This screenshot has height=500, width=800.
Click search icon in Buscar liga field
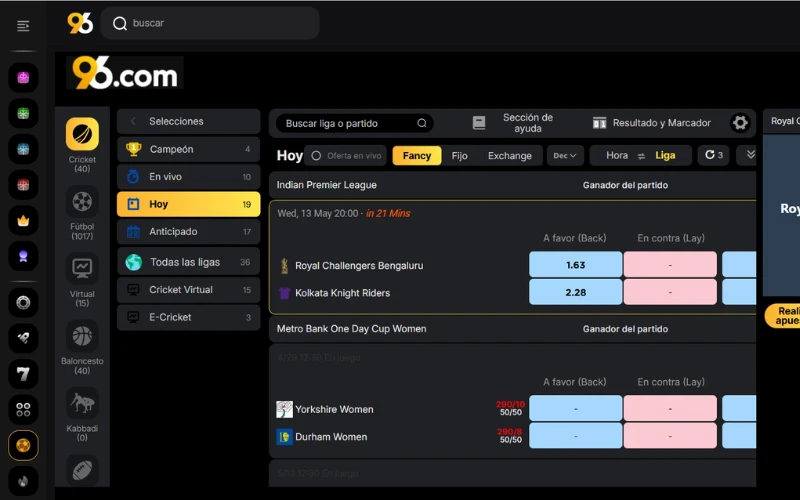pyautogui.click(x=422, y=123)
